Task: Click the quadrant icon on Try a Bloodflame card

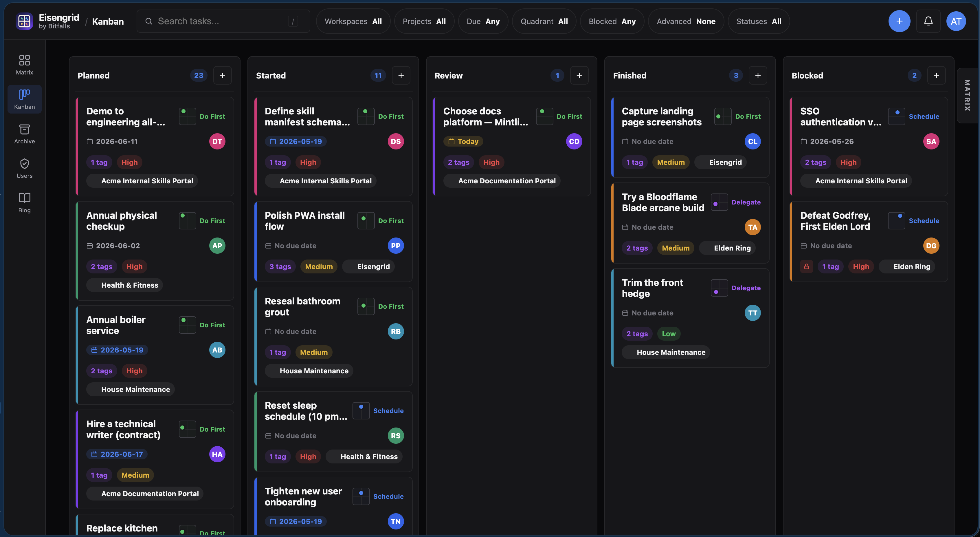Action: click(720, 202)
